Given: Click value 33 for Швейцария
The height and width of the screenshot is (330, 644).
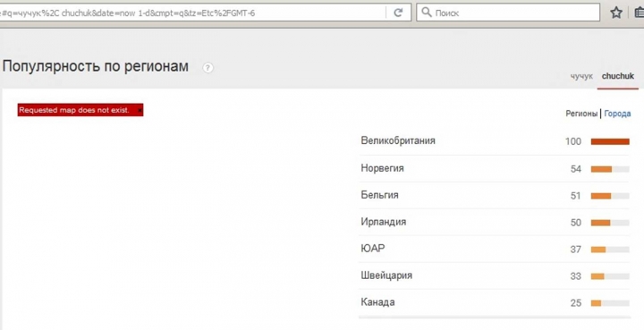Looking at the screenshot, I should pos(576,276).
